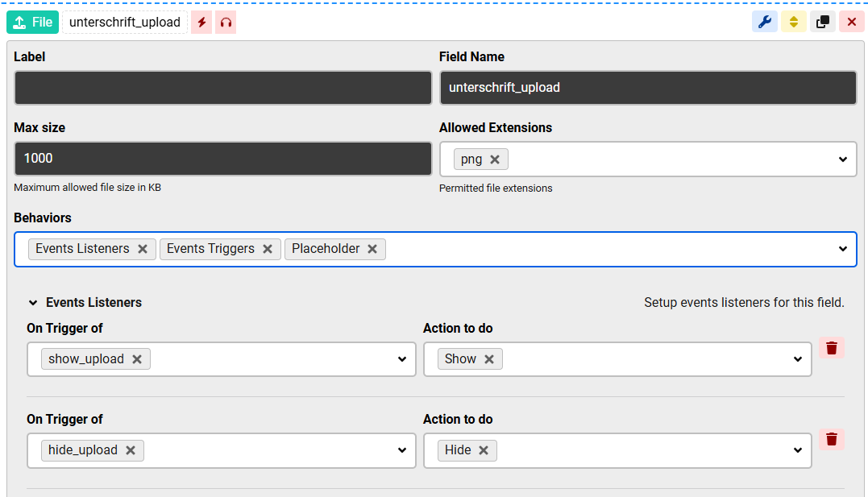Click the Max size input with 1000
The image size is (868, 497).
(222, 159)
